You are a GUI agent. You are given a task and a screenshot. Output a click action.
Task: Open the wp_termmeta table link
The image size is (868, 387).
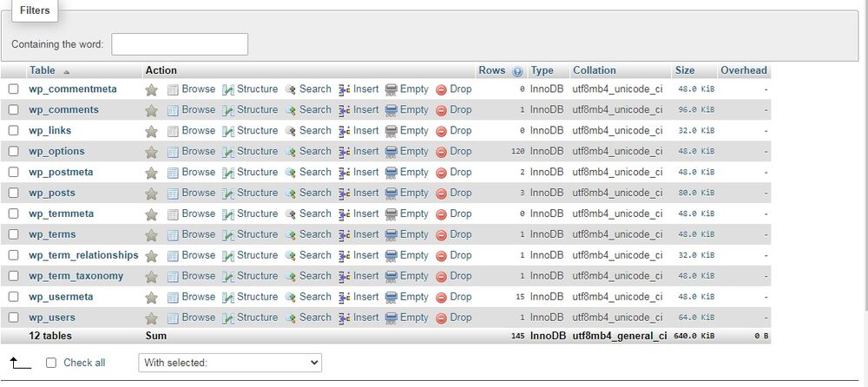point(61,213)
